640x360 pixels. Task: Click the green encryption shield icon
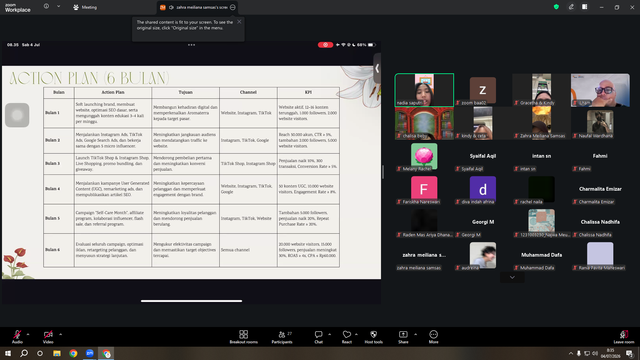point(556,7)
